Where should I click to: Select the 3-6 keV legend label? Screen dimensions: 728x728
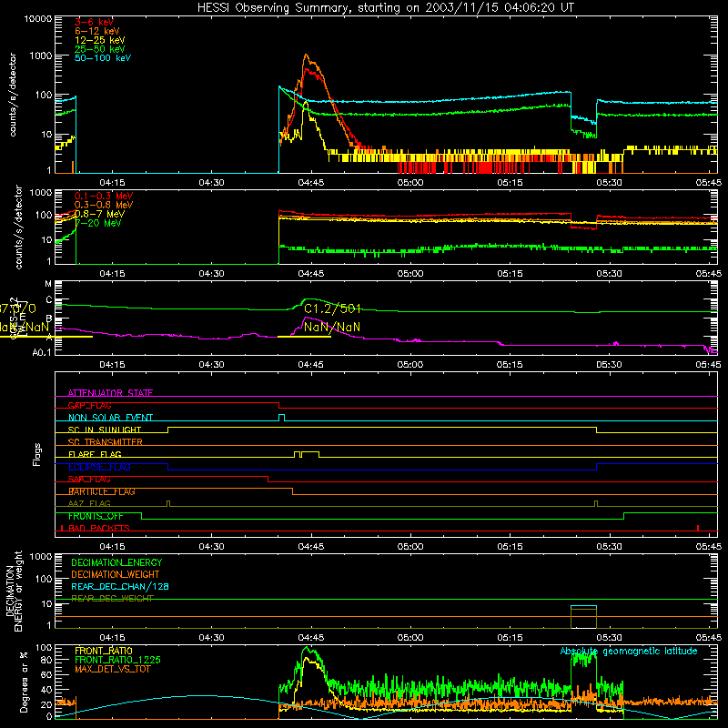click(94, 22)
